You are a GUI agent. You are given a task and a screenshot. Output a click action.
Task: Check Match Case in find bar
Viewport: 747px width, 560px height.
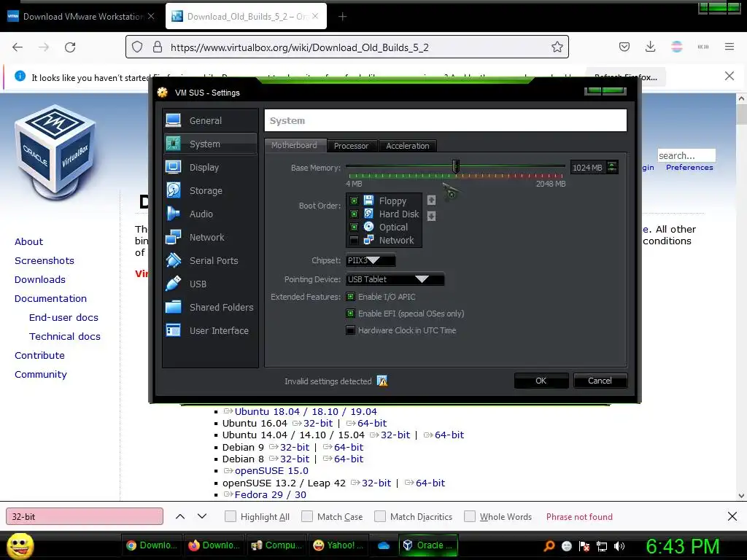[x=307, y=516]
